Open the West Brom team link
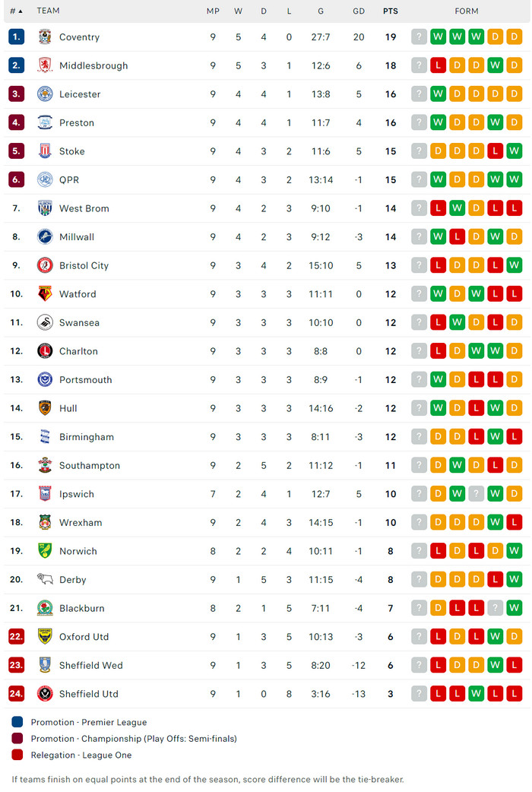The image size is (532, 792). 84,208
